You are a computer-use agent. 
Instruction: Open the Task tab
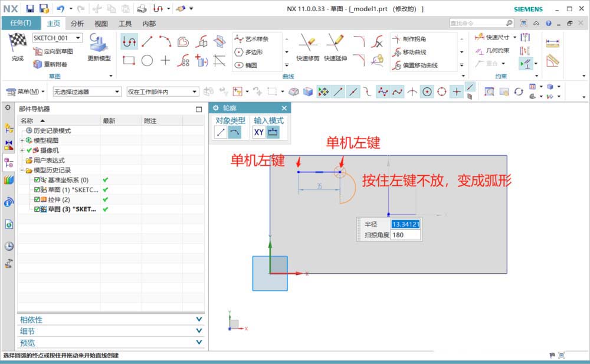(21, 23)
